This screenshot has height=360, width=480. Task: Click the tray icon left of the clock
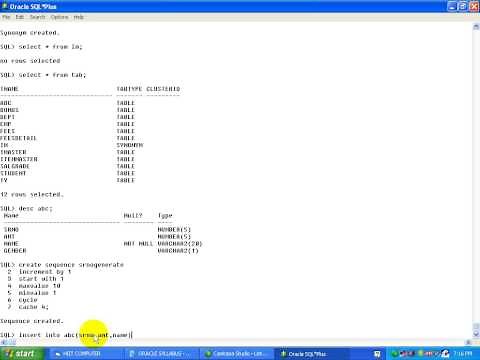[446, 354]
